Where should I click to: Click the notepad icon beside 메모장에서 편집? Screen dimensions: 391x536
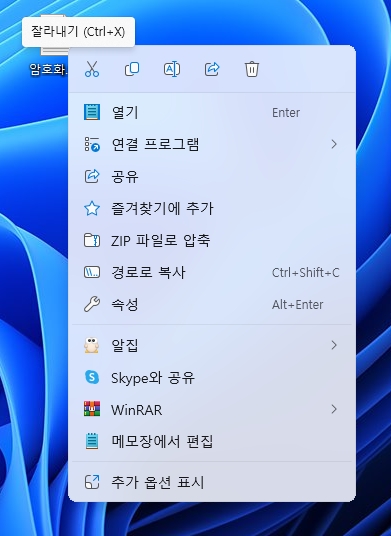point(92,441)
